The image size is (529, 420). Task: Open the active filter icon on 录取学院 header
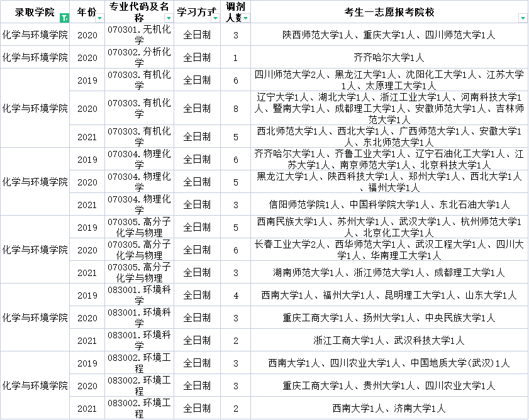click(64, 17)
